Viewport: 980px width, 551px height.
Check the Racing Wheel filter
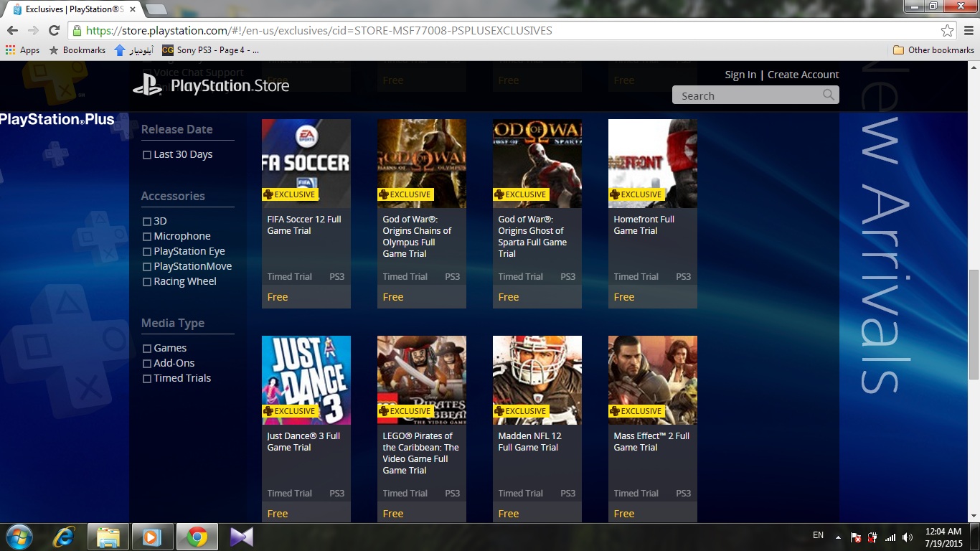coord(147,282)
